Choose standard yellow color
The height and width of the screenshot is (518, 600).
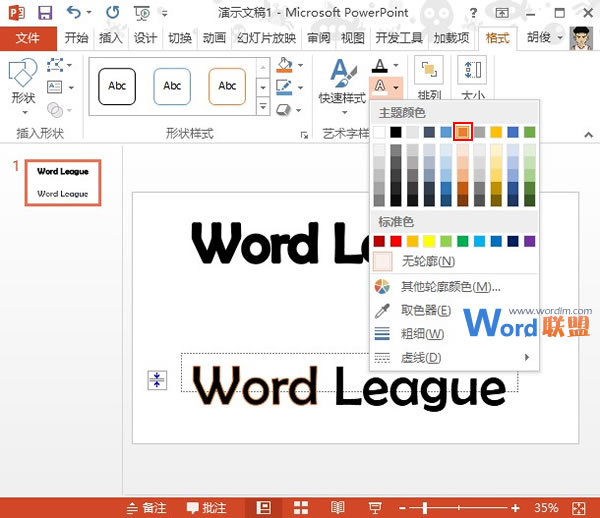(x=429, y=241)
